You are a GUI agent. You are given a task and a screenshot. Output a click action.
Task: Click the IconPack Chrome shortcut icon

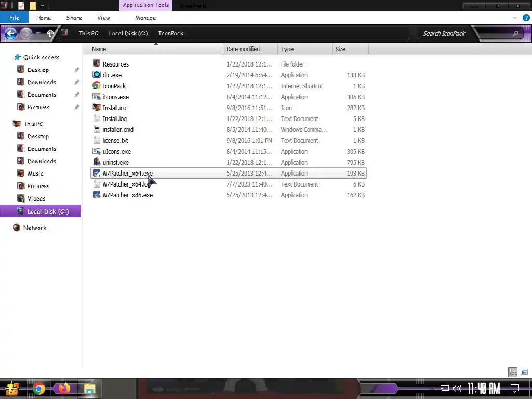pyautogui.click(x=97, y=86)
